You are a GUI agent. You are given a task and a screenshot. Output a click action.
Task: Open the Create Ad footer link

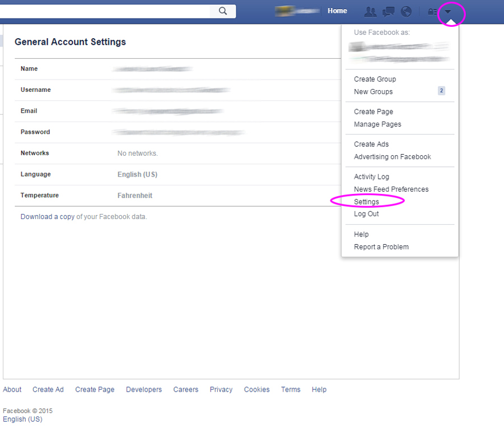tap(48, 389)
